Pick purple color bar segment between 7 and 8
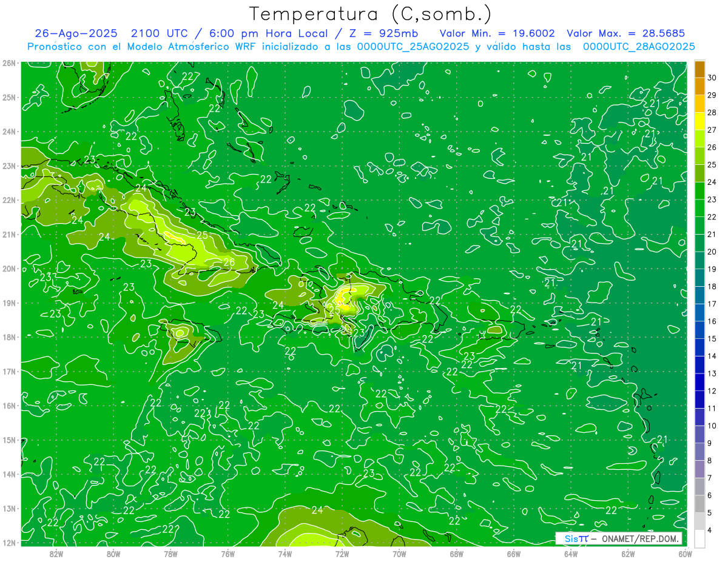The width and height of the screenshot is (728, 562). point(699,469)
